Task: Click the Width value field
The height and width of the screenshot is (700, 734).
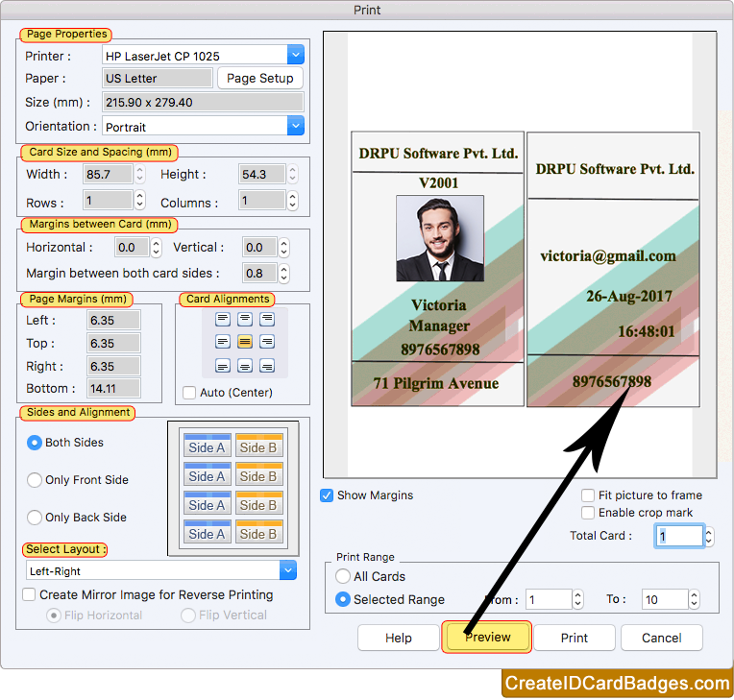Action: coord(109,174)
